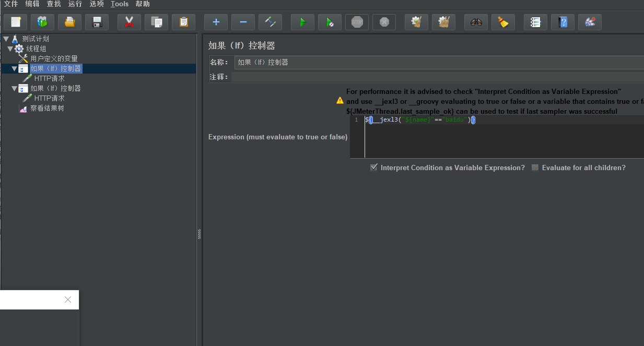Open the Templates icon in toolbar

point(43,22)
